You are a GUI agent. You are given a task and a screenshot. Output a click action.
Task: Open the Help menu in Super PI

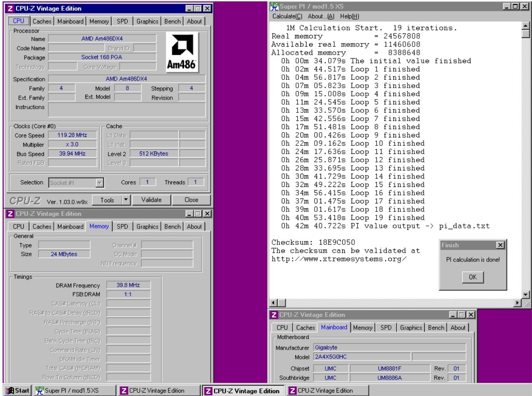[x=350, y=17]
